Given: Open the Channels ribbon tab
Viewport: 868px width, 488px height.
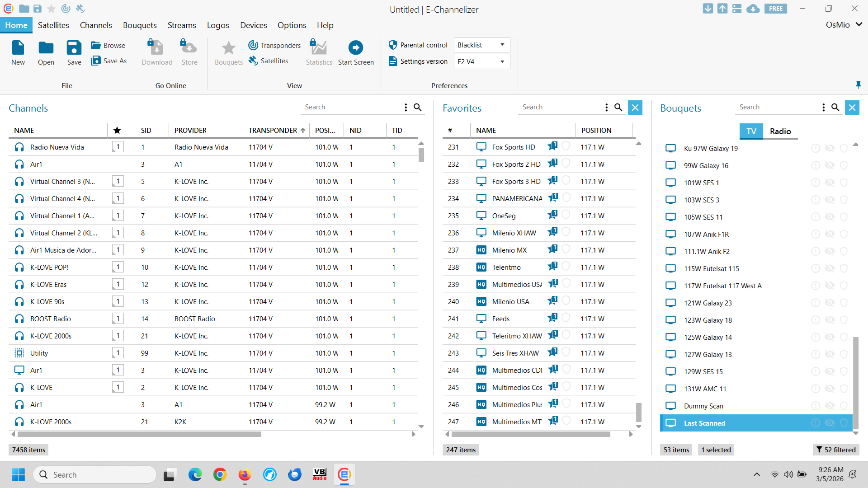Looking at the screenshot, I should (96, 25).
